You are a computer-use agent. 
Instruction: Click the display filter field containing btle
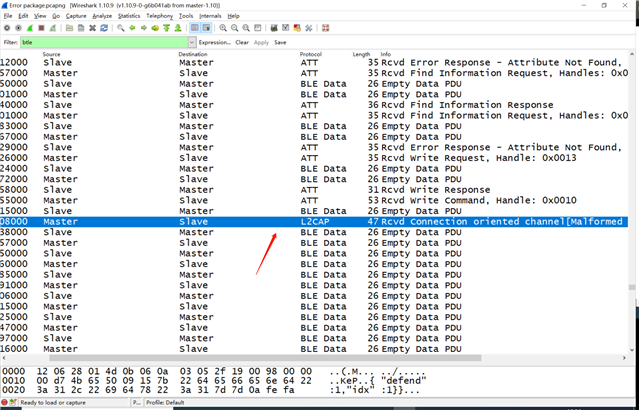pyautogui.click(x=104, y=42)
